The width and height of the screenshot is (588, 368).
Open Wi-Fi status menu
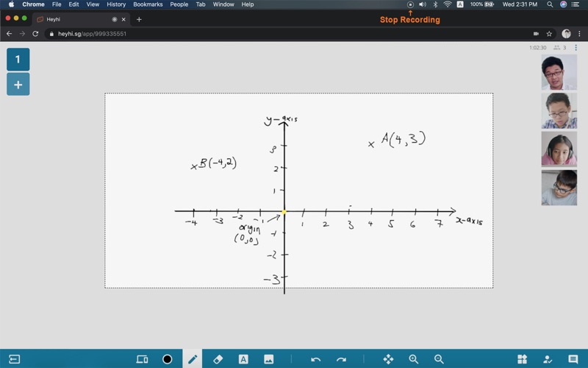[448, 4]
